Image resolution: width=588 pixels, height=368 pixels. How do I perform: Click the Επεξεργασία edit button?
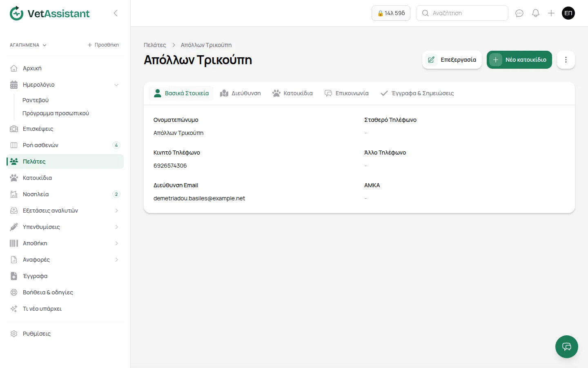click(x=452, y=60)
